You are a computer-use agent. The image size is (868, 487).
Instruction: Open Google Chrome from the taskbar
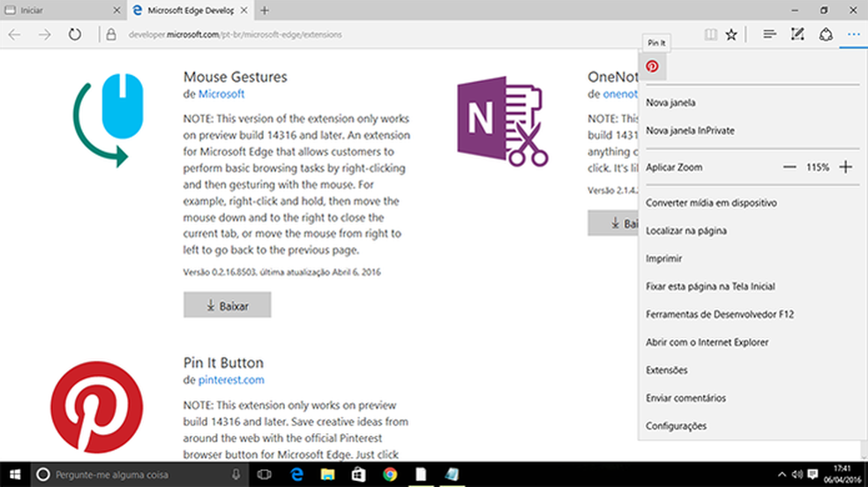[390, 475]
